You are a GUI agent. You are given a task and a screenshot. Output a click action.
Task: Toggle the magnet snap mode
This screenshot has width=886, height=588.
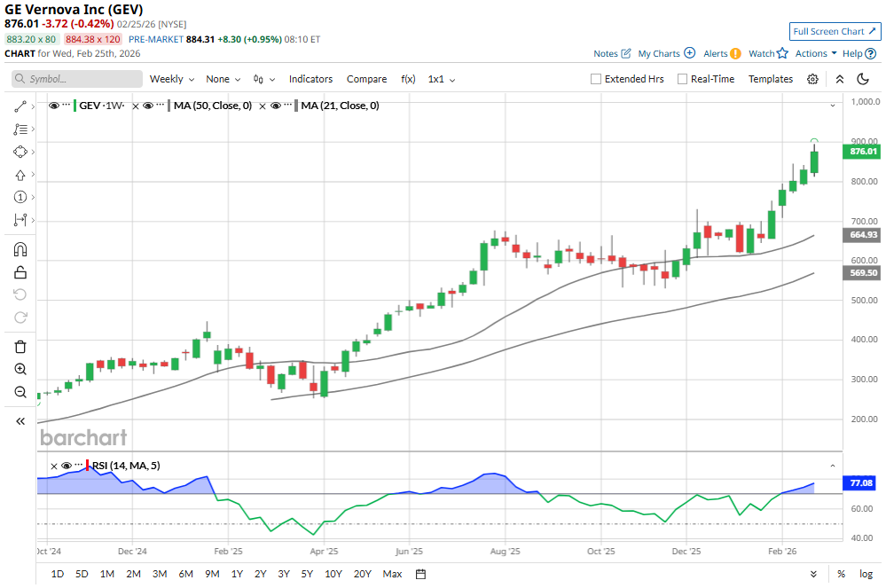pyautogui.click(x=20, y=249)
